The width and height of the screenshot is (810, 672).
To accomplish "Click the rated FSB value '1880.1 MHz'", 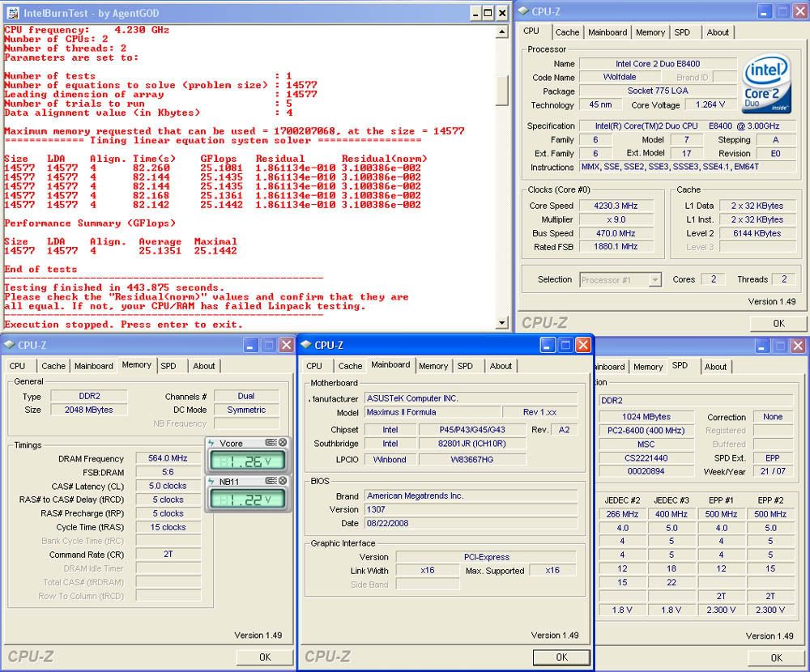I will 616,246.
